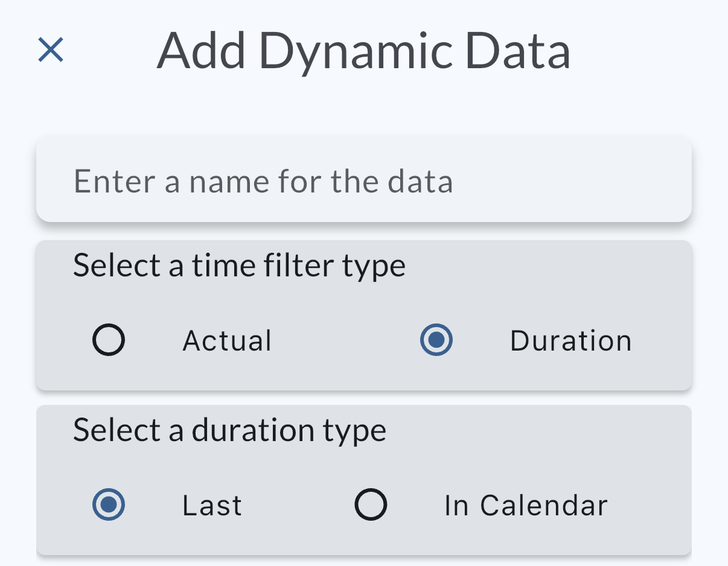This screenshot has height=566, width=728.
Task: Click empty right end of name field
Action: tap(634, 181)
